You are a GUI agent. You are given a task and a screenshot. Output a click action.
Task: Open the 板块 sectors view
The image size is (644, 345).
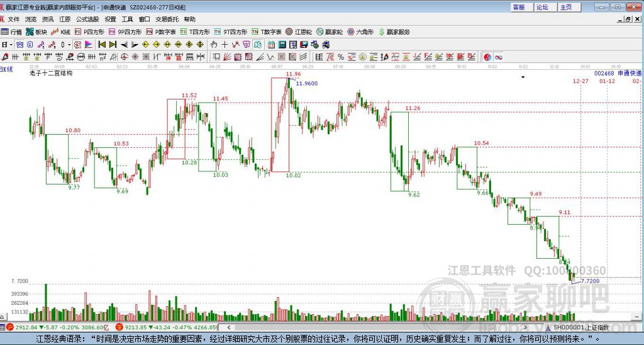coord(36,31)
